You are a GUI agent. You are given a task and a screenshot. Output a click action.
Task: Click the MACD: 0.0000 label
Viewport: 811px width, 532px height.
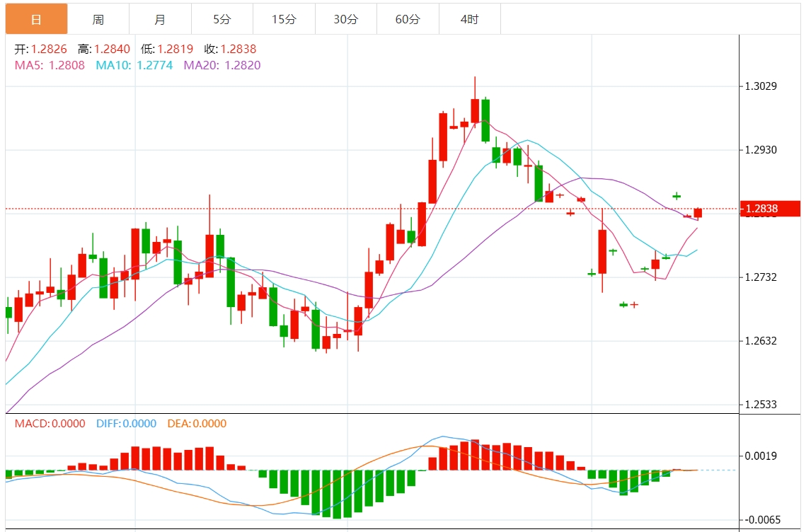point(50,424)
